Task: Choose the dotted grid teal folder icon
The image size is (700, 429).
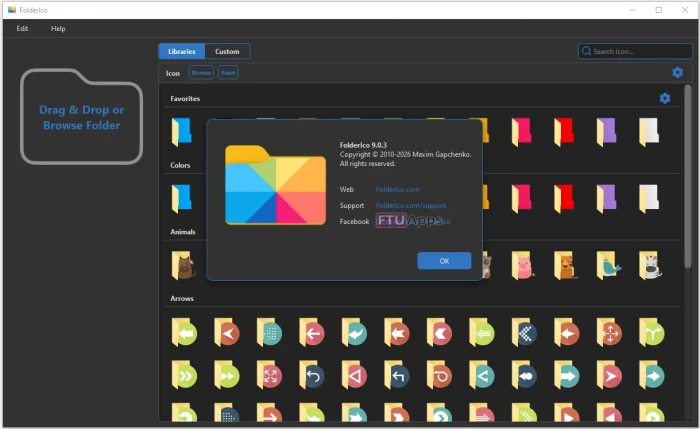Action: tap(269, 333)
